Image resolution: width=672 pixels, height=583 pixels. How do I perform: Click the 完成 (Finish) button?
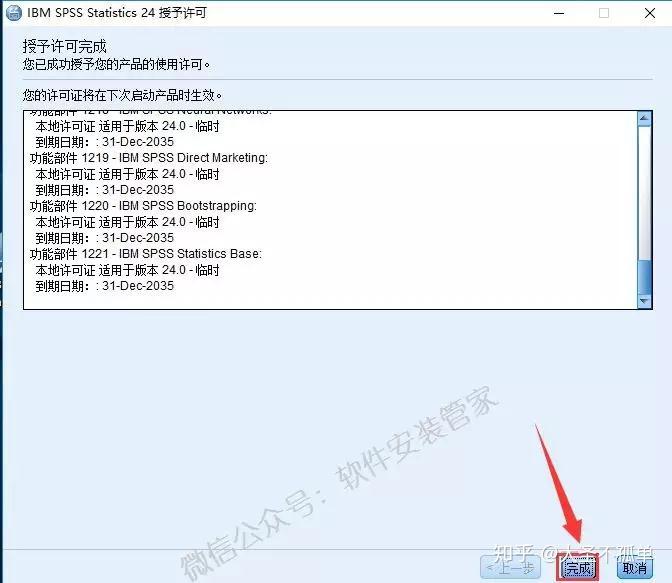pos(578,568)
